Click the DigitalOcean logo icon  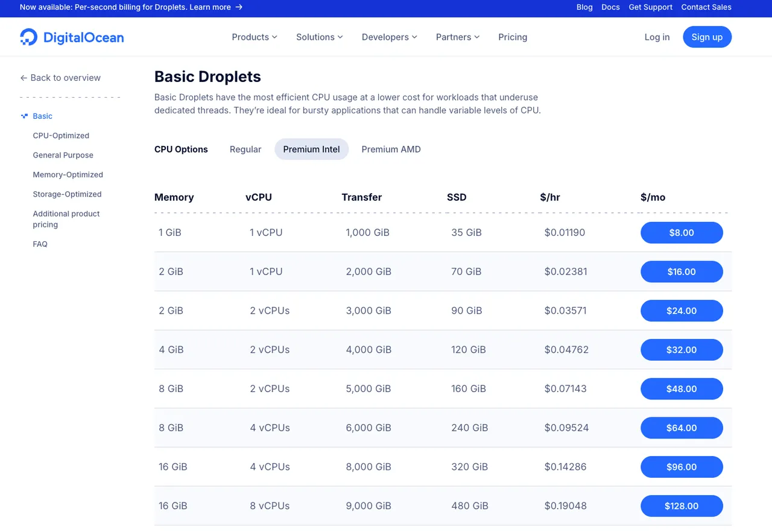(28, 37)
